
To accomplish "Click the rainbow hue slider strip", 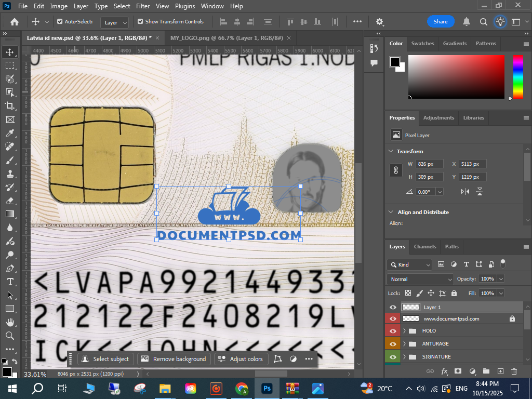I will coord(518,77).
